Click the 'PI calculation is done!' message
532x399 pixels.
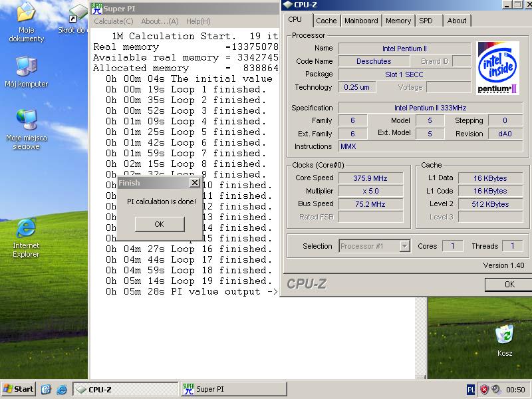[162, 201]
